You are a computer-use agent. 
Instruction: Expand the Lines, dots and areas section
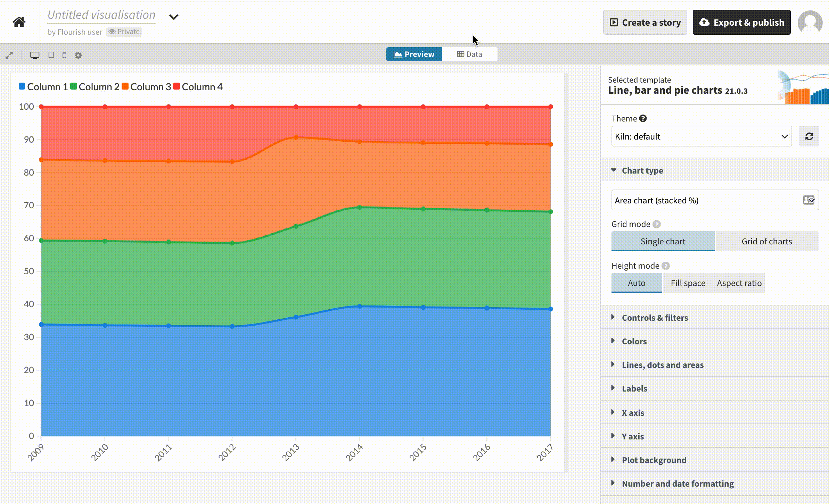[x=662, y=365]
